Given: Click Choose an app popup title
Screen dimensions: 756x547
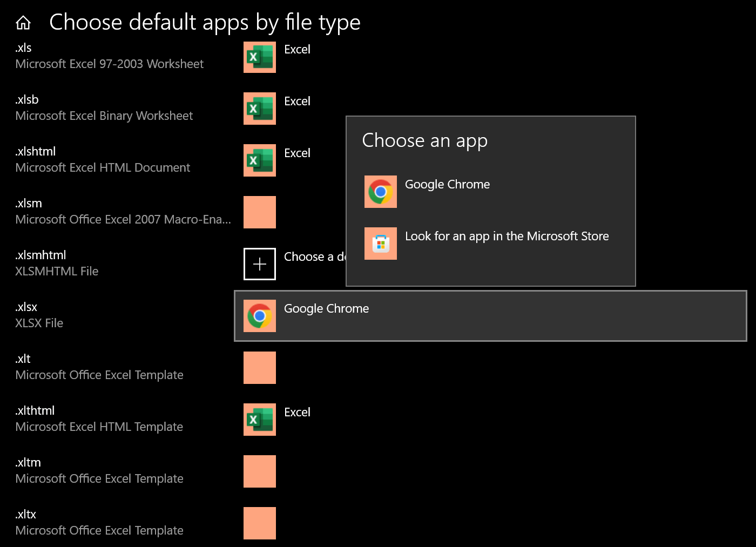Looking at the screenshot, I should (425, 140).
